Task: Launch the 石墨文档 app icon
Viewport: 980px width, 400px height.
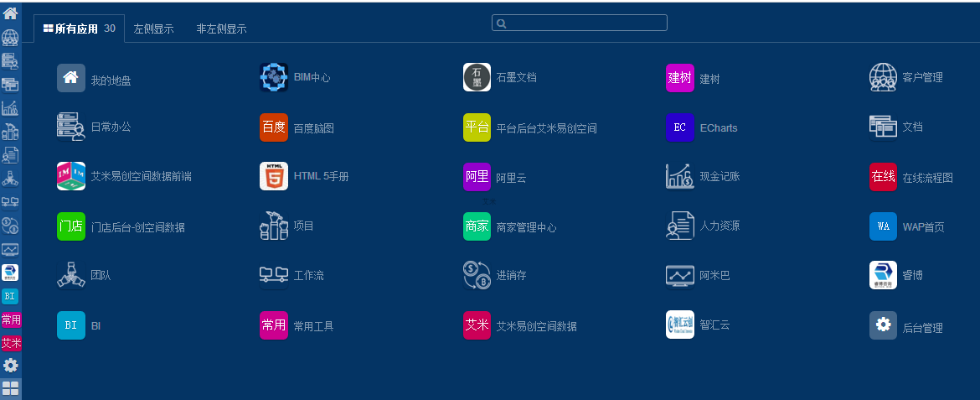Action: (x=477, y=77)
